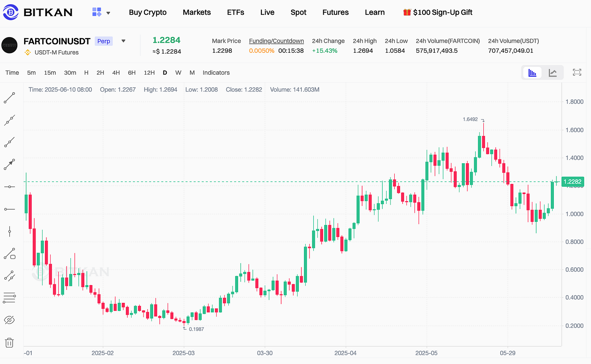Viewport: 591px width, 364px height.
Task: Toggle fullscreen chart mode
Action: tap(577, 73)
